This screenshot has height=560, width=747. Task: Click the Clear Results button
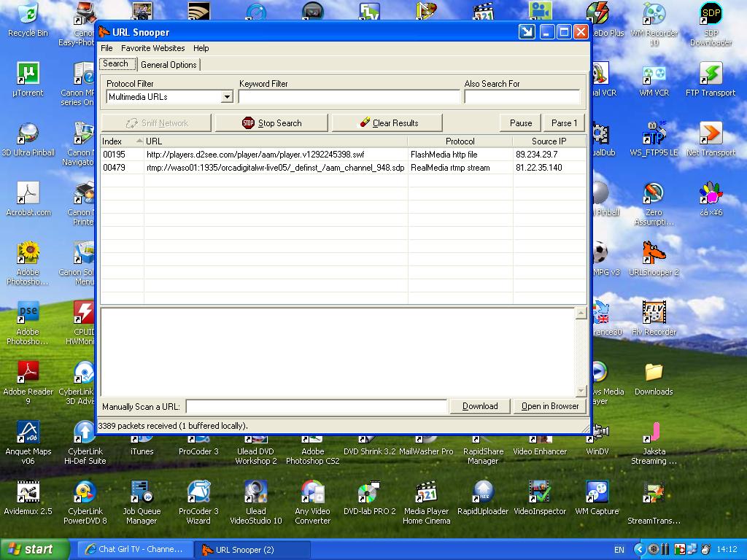387,122
